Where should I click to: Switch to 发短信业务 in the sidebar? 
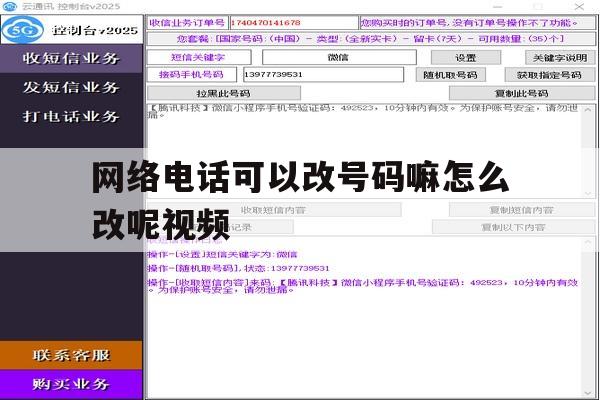tap(71, 87)
